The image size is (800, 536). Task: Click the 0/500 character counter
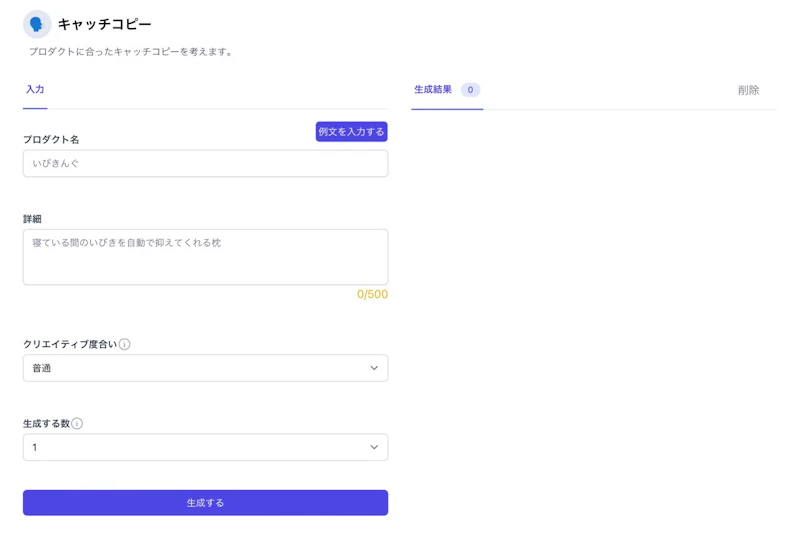pos(372,295)
